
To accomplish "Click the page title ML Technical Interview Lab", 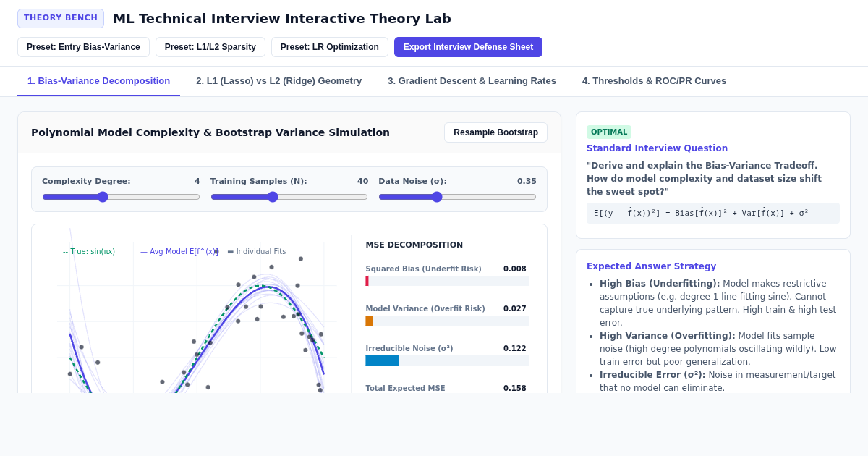I will (x=282, y=19).
